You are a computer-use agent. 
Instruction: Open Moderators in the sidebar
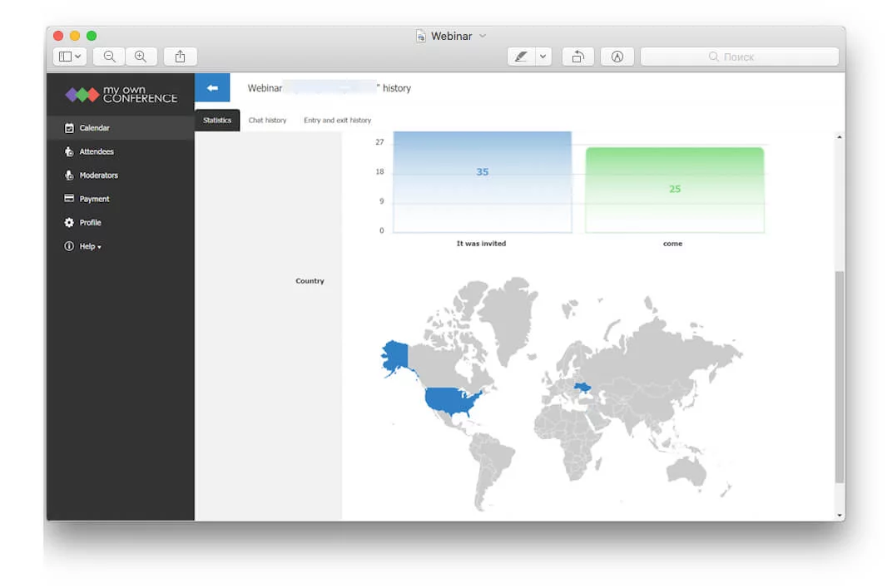coord(121,175)
